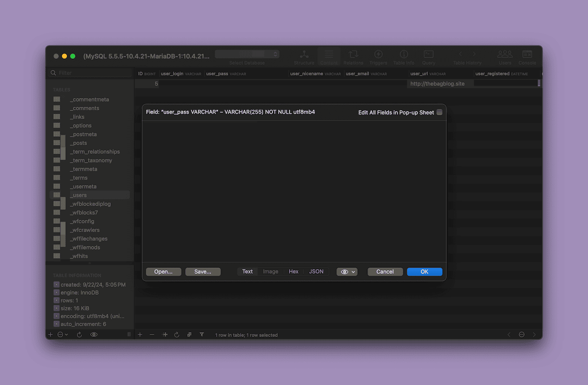Screen dimensions: 588x385
Task: Toggle table information pane eye icon
Action: pos(94,335)
